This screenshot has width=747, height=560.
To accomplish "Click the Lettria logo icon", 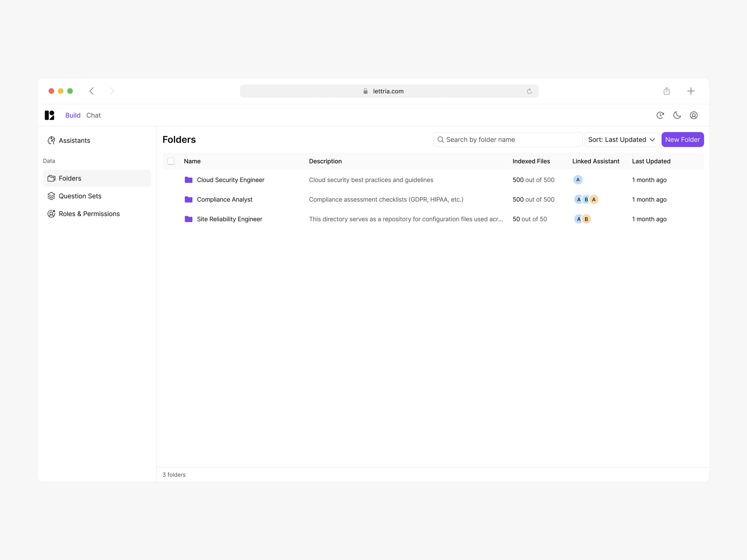I will 49,115.
